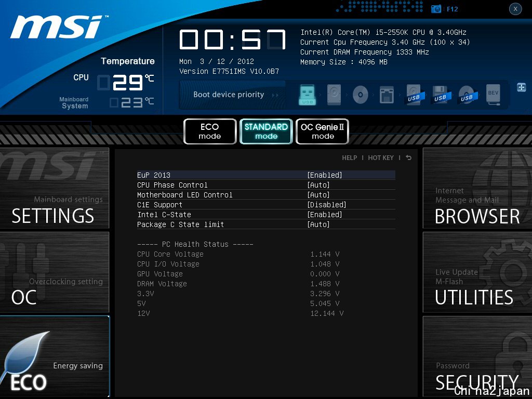Screen dimensions: 532x399
Task: Click the Current Cpu Frequency 3.40 GHz line
Action: click(x=385, y=42)
